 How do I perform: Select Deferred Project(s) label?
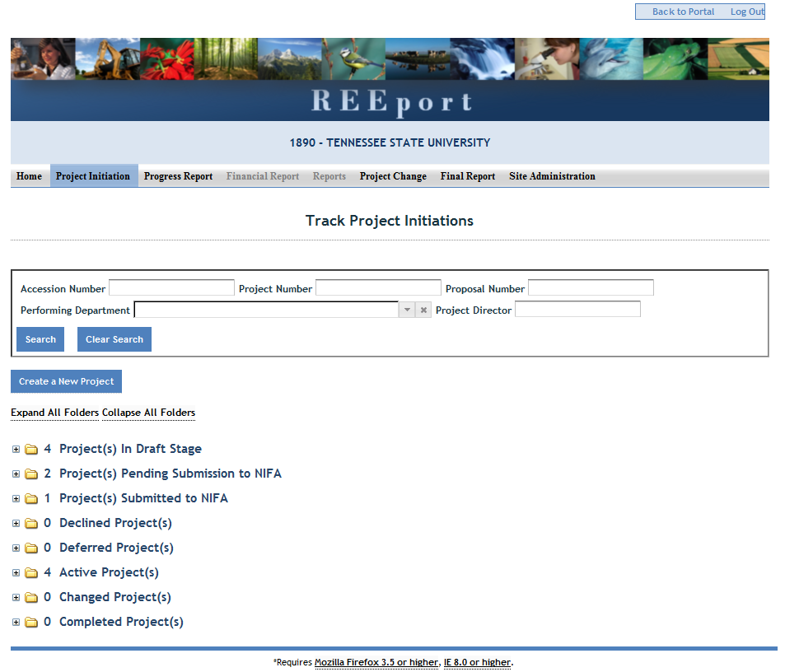[116, 548]
